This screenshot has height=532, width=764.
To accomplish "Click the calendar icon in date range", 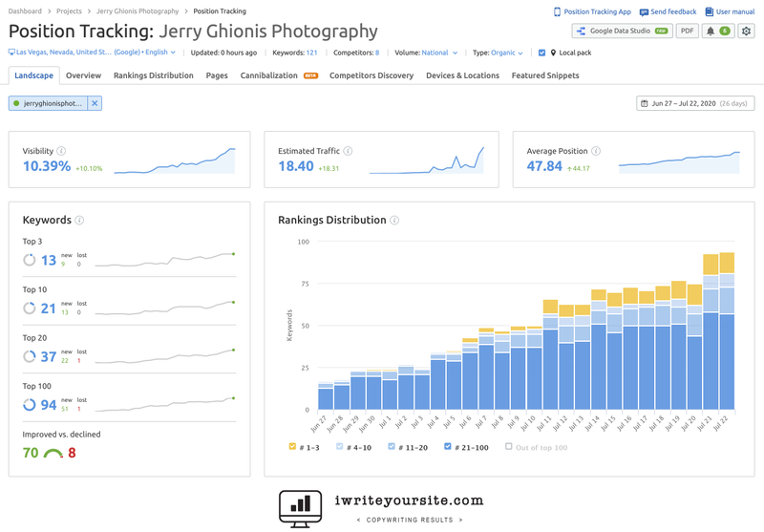I will tap(644, 103).
